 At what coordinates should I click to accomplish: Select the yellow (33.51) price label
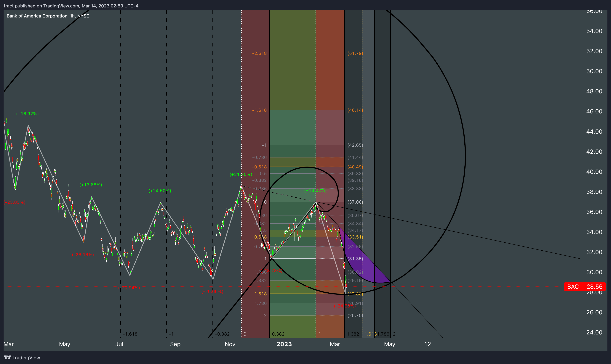[355, 237]
